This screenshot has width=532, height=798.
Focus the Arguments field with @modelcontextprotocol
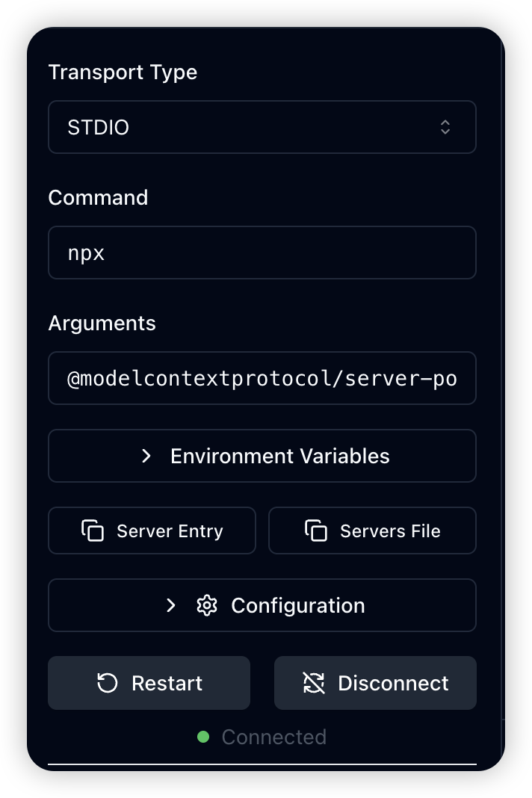click(262, 378)
